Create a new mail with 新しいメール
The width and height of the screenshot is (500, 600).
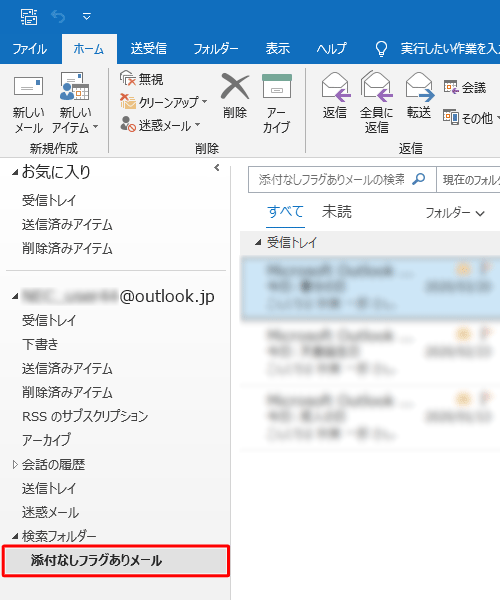[x=28, y=104]
